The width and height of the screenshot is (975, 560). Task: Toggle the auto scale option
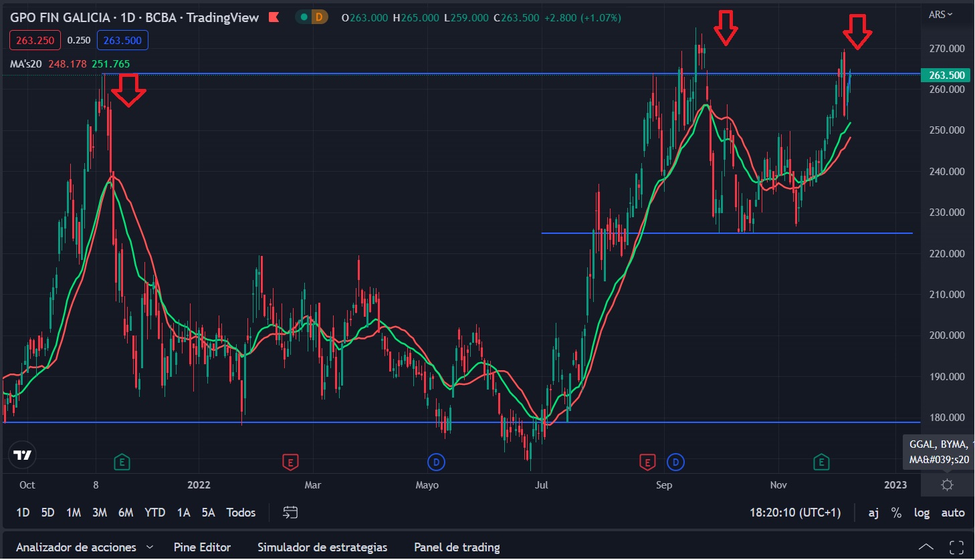point(953,513)
